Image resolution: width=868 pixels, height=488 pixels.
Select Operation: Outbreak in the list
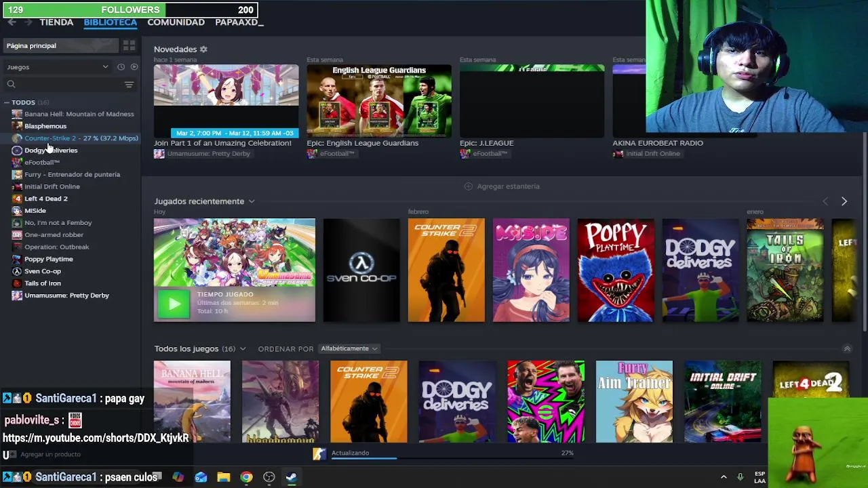coord(57,247)
